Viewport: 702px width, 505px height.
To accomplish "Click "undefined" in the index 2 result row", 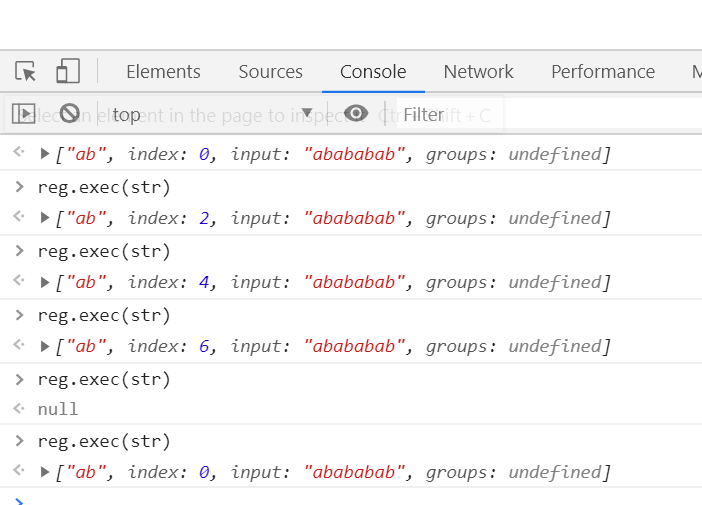I will [555, 218].
